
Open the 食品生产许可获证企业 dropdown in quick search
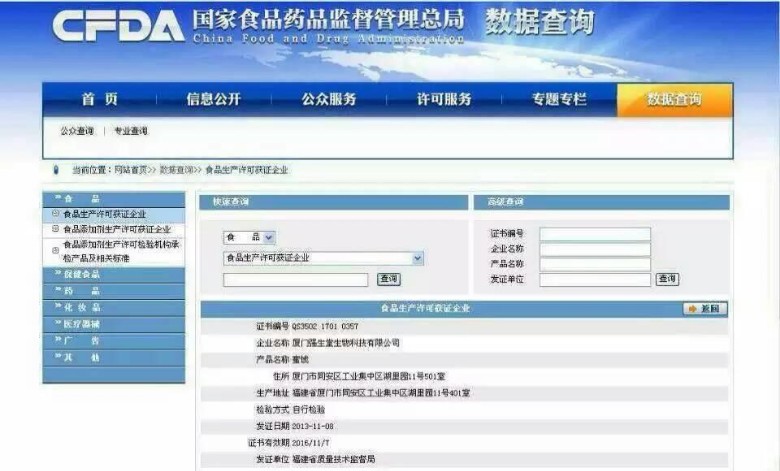323,258
